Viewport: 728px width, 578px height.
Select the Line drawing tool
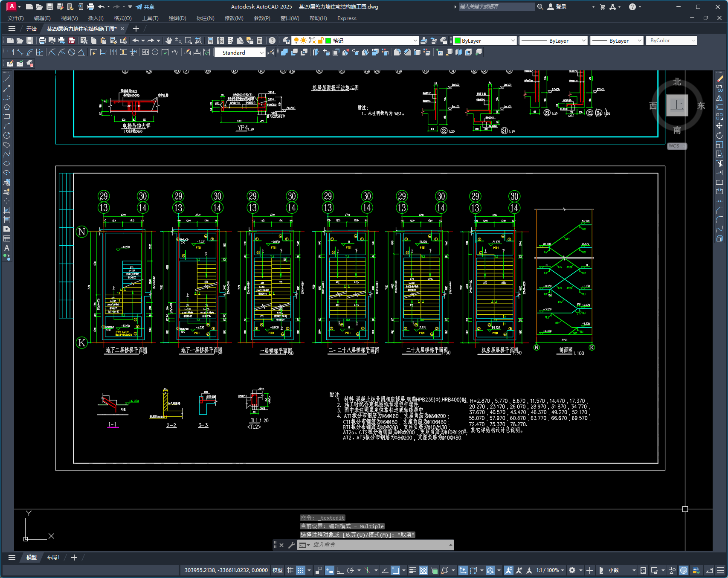point(7,79)
